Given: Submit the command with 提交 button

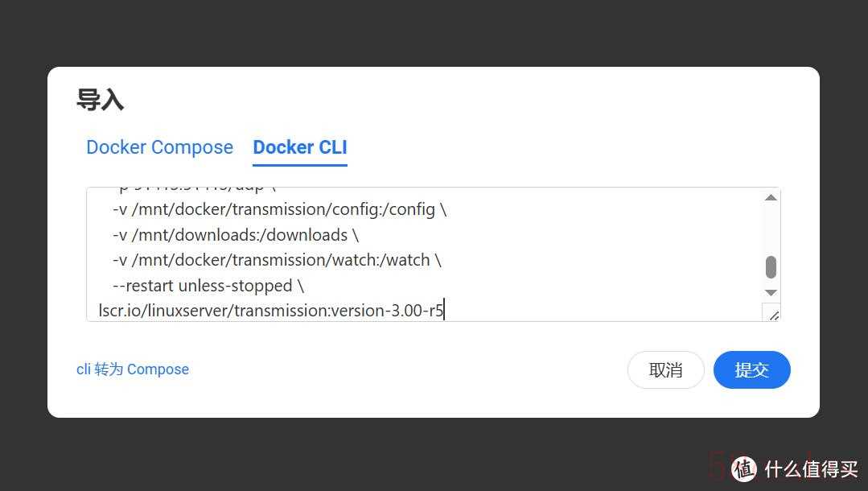Looking at the screenshot, I should [751, 369].
